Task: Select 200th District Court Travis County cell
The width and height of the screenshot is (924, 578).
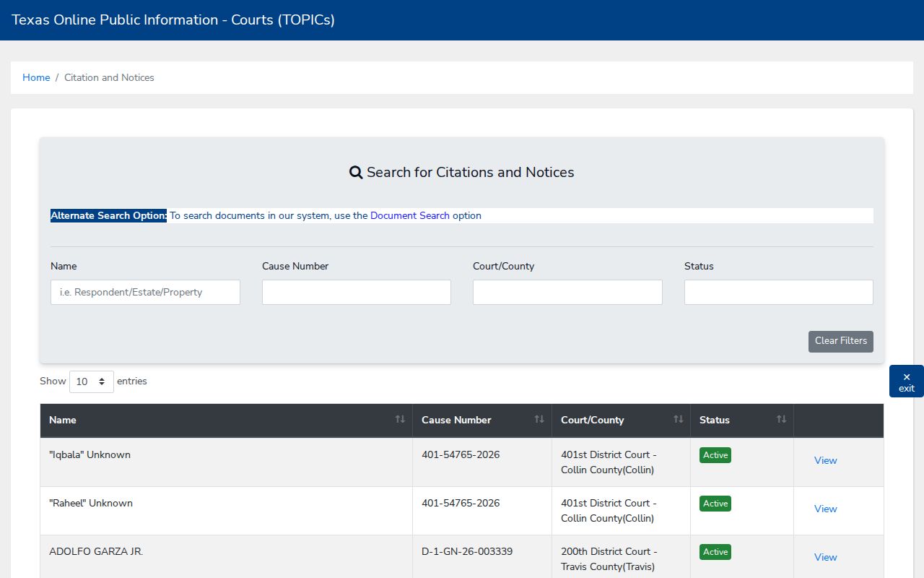Action: [x=621, y=556]
